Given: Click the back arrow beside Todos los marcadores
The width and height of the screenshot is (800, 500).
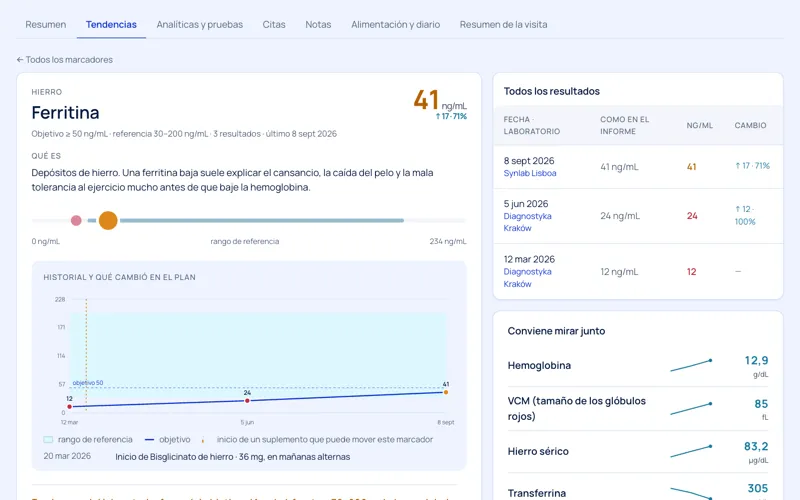Looking at the screenshot, I should (x=20, y=60).
